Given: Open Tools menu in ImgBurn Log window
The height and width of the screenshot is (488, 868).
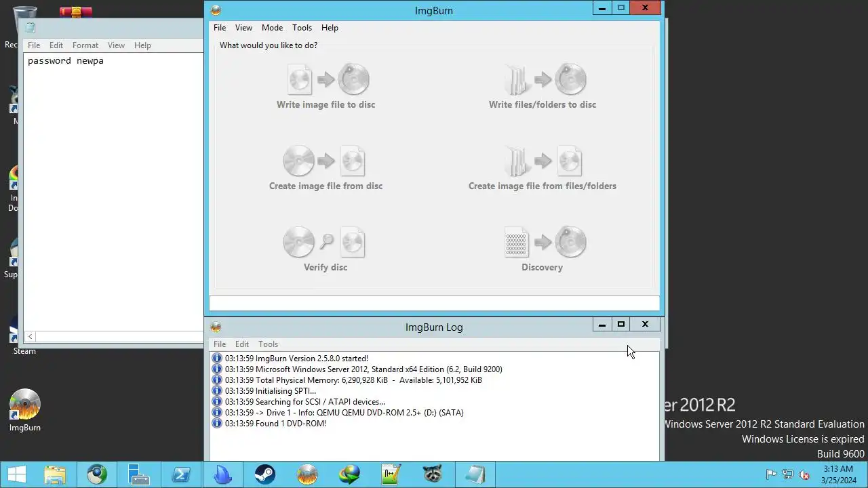Looking at the screenshot, I should point(268,344).
